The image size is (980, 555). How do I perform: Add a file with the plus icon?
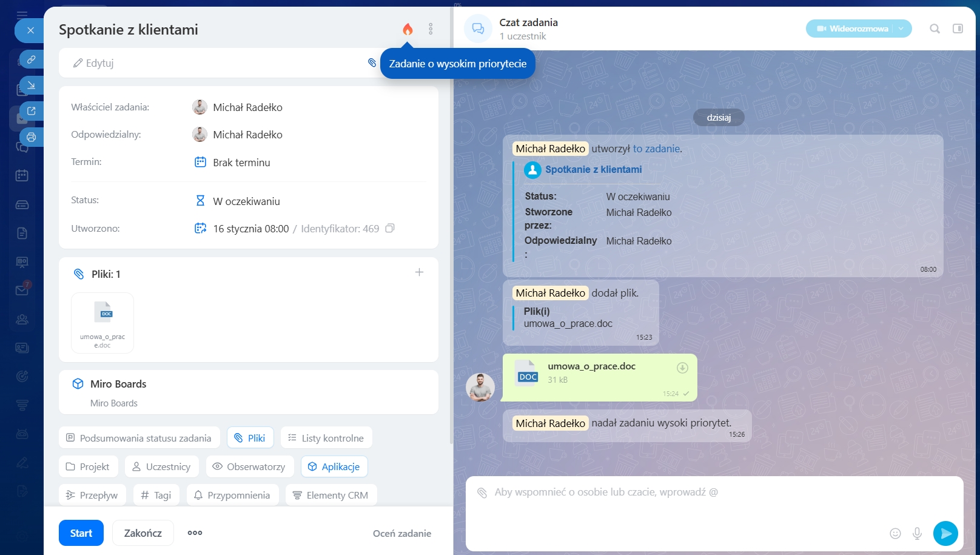pos(419,272)
